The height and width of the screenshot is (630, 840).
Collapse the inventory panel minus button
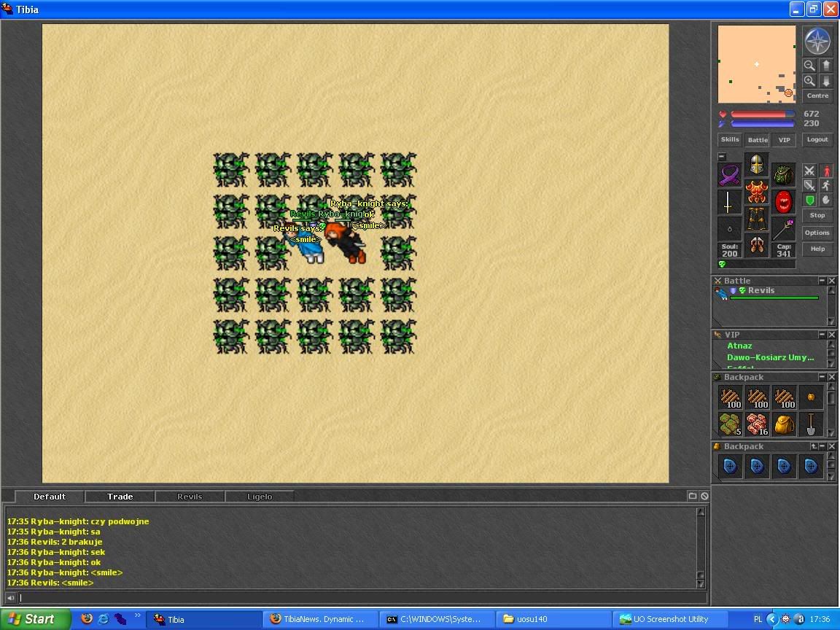pos(722,157)
